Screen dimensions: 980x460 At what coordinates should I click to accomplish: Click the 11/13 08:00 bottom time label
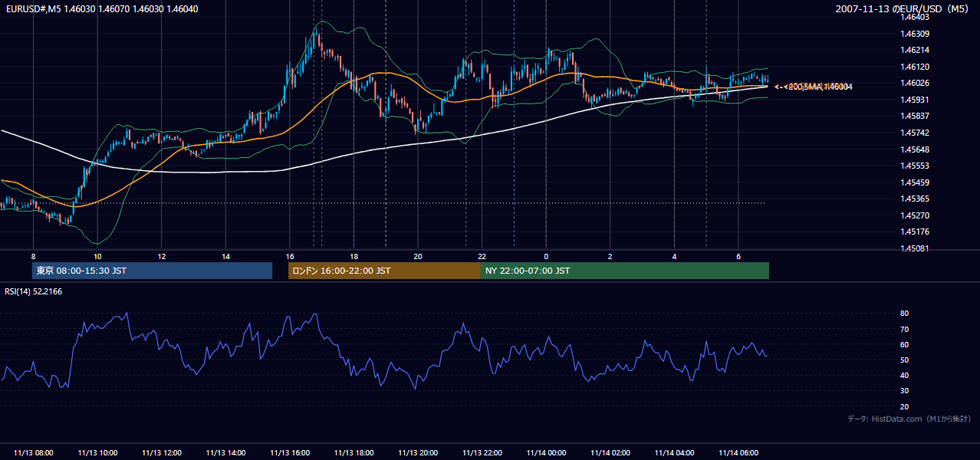tap(34, 453)
